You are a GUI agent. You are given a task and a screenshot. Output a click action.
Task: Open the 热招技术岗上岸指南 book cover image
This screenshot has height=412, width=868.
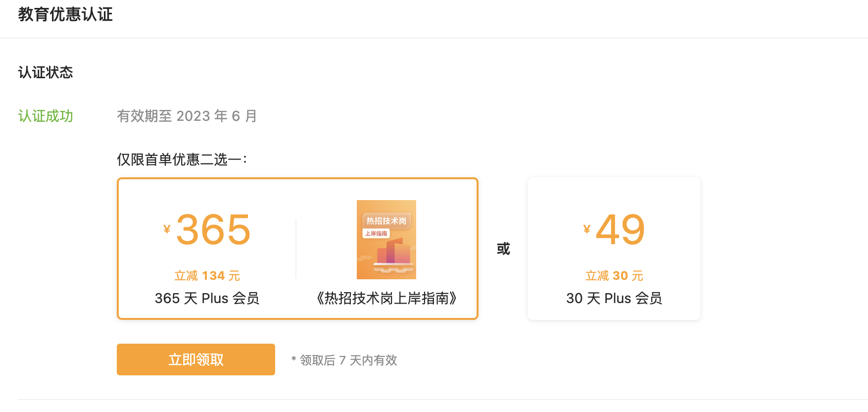pos(386,240)
